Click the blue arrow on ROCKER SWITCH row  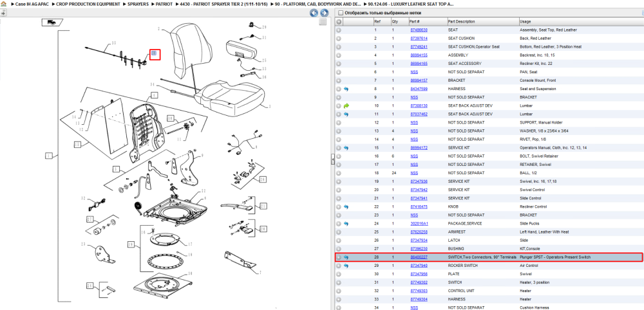click(346, 266)
